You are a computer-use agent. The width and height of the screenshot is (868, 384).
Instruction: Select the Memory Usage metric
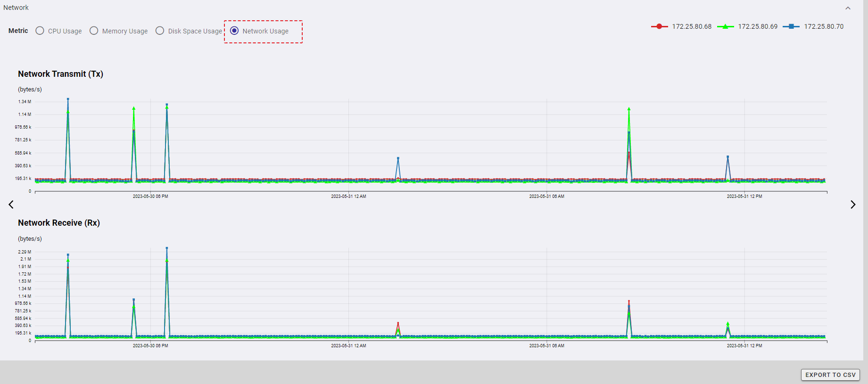(x=94, y=31)
